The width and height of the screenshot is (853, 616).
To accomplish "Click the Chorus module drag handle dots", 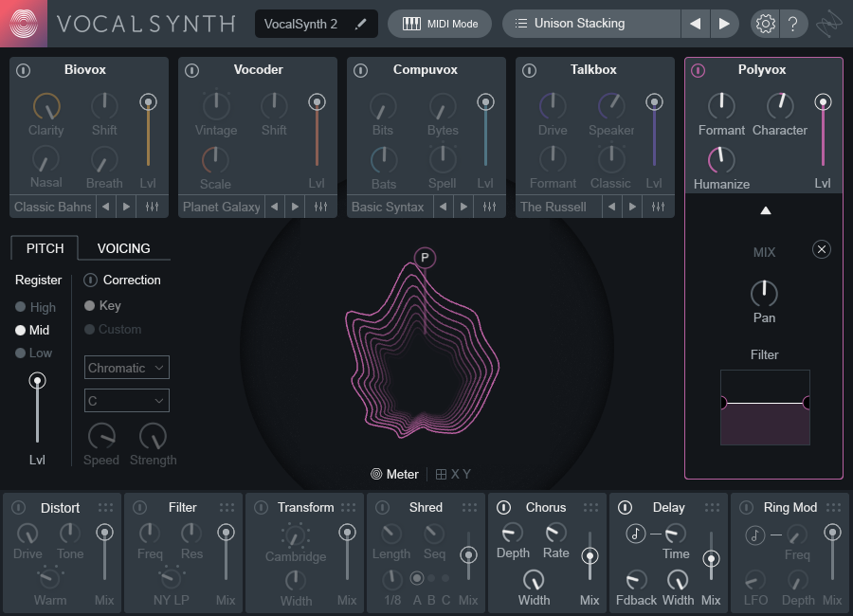I will [590, 507].
